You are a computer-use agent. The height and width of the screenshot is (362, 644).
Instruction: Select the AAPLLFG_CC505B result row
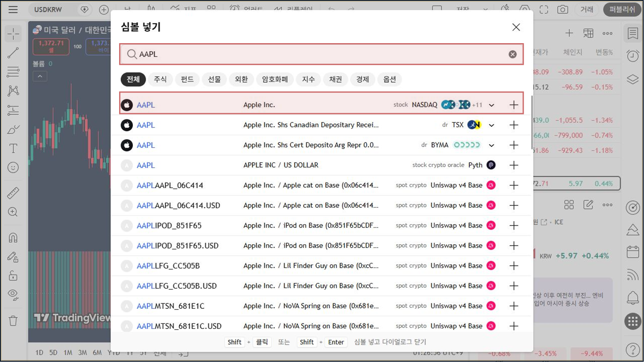point(322,266)
